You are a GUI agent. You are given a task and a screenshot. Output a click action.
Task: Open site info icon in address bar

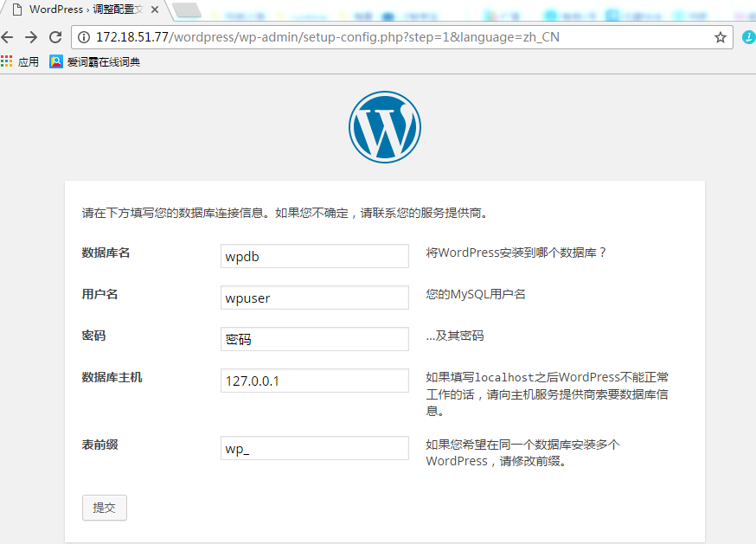pos(84,37)
